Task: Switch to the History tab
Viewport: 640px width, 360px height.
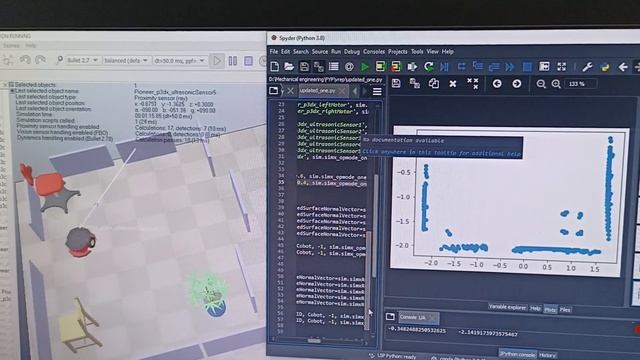Action: [x=547, y=355]
